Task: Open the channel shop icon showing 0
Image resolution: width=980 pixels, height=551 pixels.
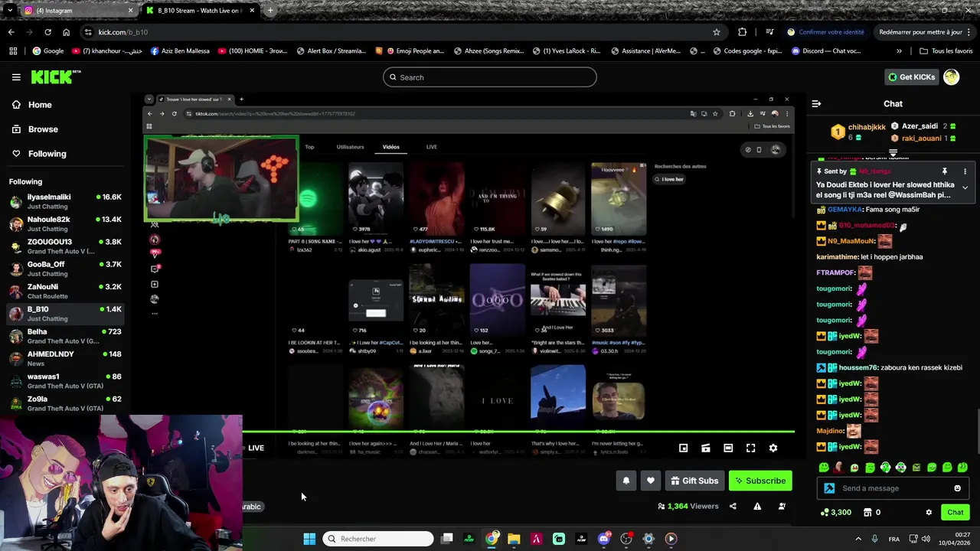Action: coord(872,513)
